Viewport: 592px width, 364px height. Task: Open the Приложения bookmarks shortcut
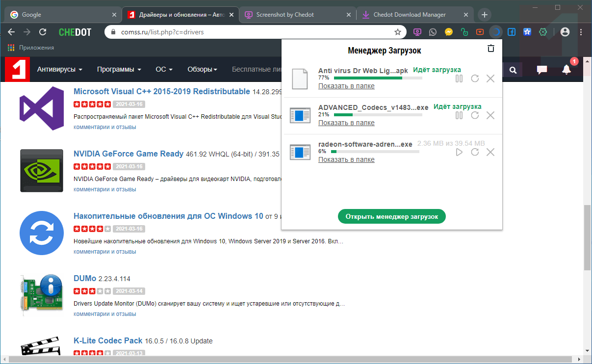(x=30, y=48)
